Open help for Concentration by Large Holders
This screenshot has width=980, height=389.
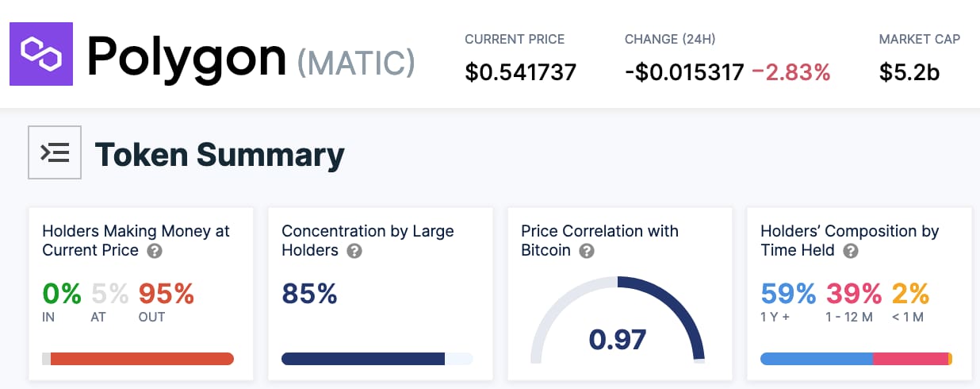pyautogui.click(x=354, y=251)
